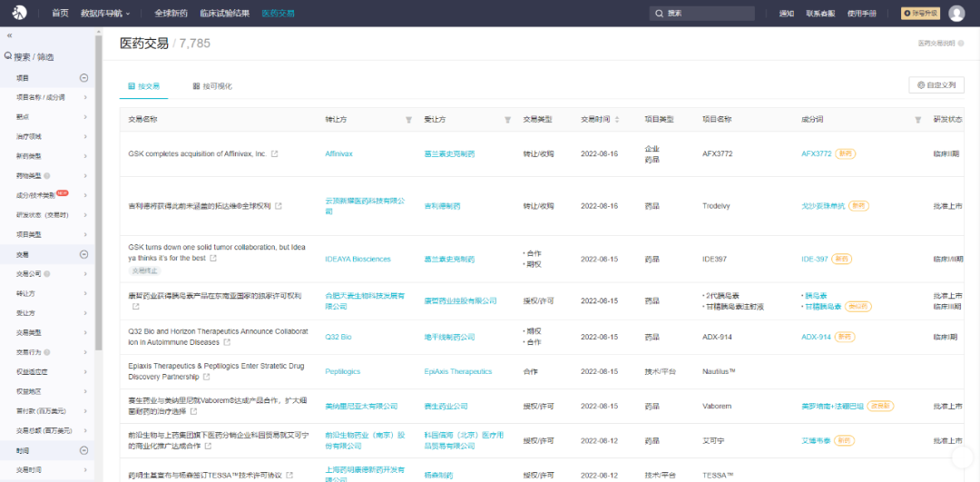This screenshot has height=482, width=980.
Task: Click filter icon on 受让方 column
Action: pyautogui.click(x=507, y=120)
